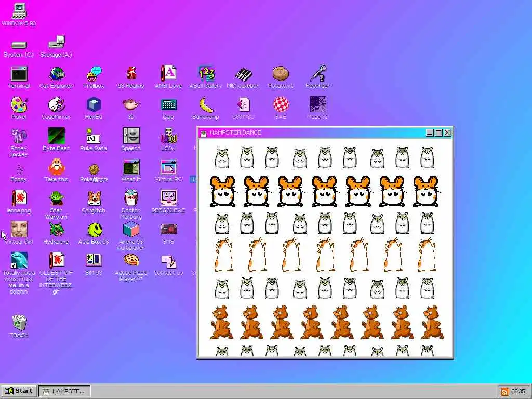
Task: Close the HAMPSTER DANCE window
Action: 447,132
